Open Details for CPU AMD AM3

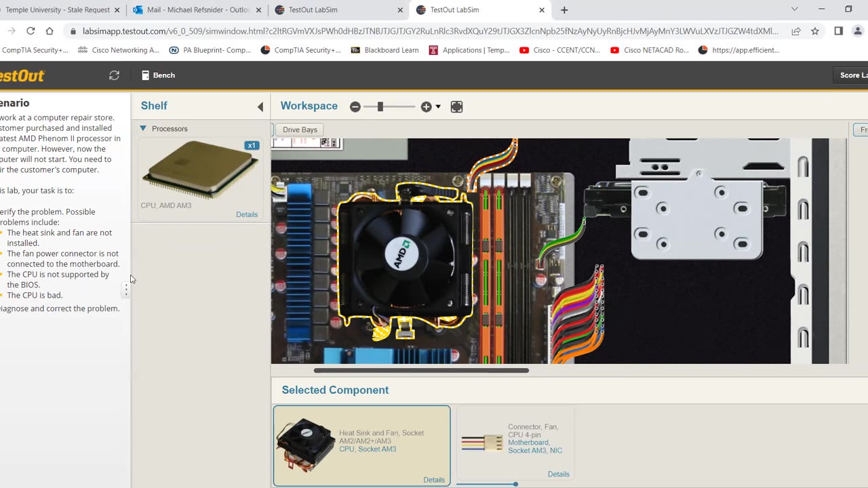(x=247, y=214)
